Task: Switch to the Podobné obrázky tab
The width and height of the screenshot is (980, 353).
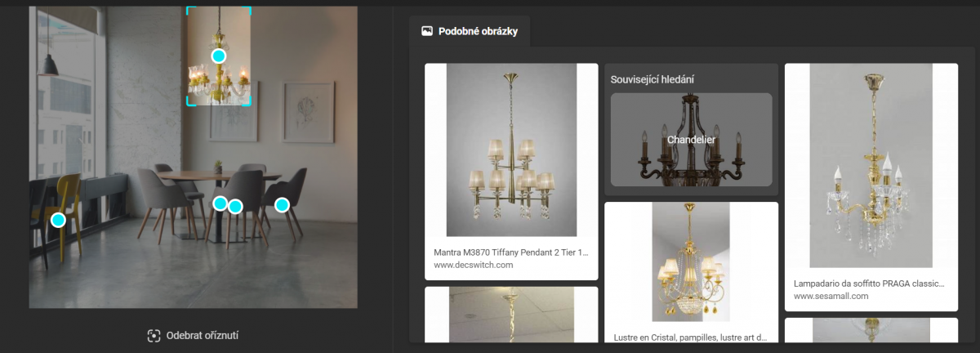Action: [x=470, y=31]
